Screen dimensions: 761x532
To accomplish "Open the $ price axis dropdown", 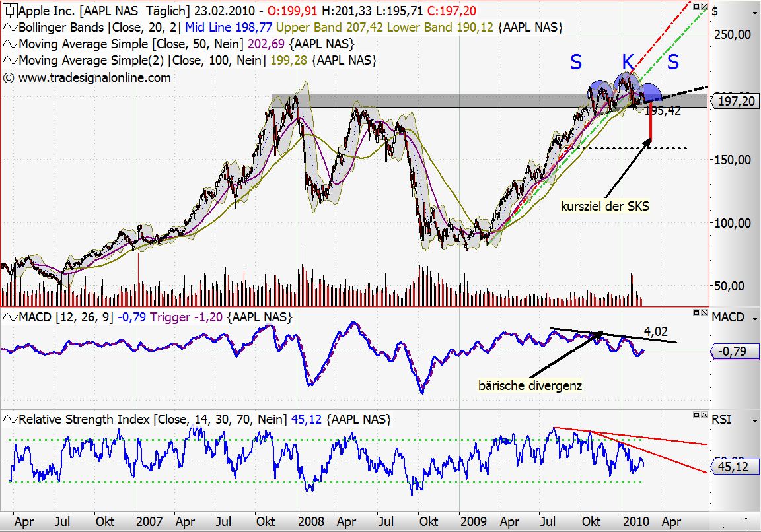I will 754,13.
